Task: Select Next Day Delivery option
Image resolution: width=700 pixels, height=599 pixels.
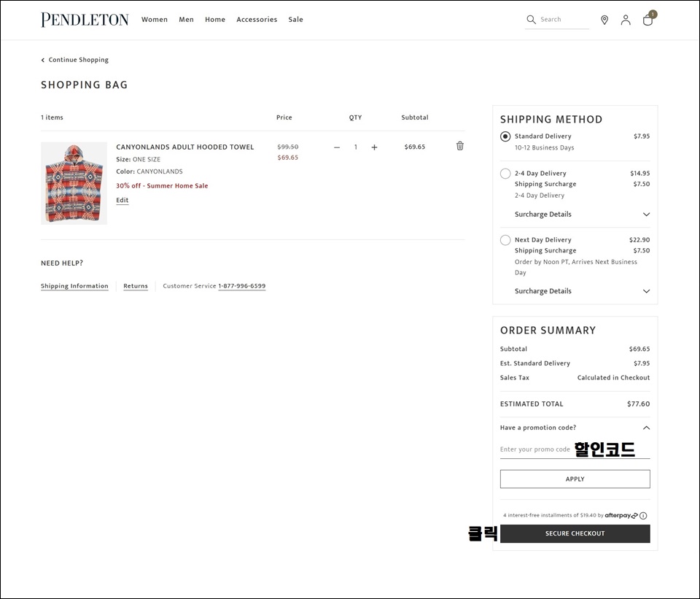Action: coord(505,240)
